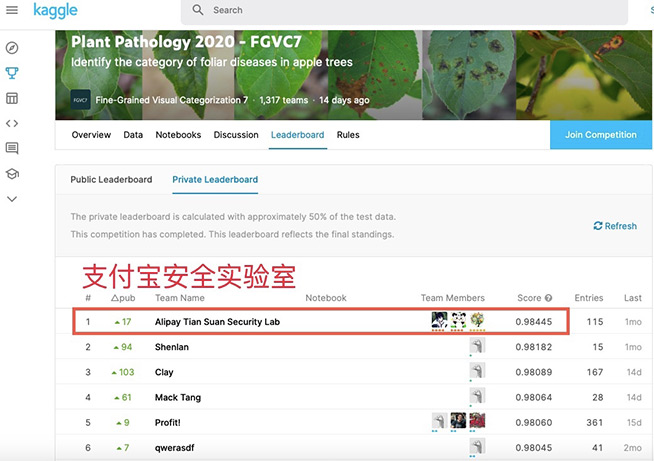Image resolution: width=654 pixels, height=461 pixels.
Task: Open Code section via angle-brackets icon
Action: tap(12, 123)
